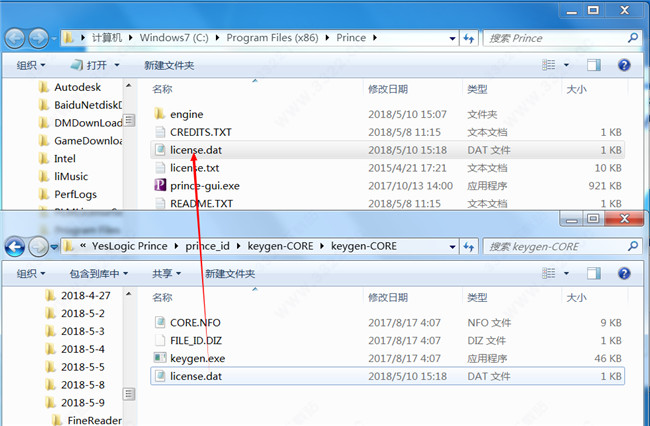Toggle the preview pane in the keygen-CORE window
This screenshot has width=650, height=426.
click(x=594, y=274)
